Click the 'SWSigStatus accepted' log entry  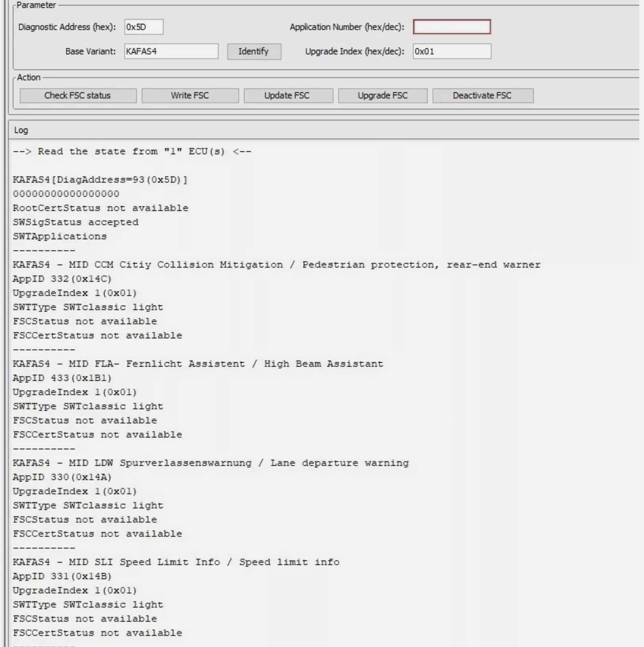[x=76, y=222]
